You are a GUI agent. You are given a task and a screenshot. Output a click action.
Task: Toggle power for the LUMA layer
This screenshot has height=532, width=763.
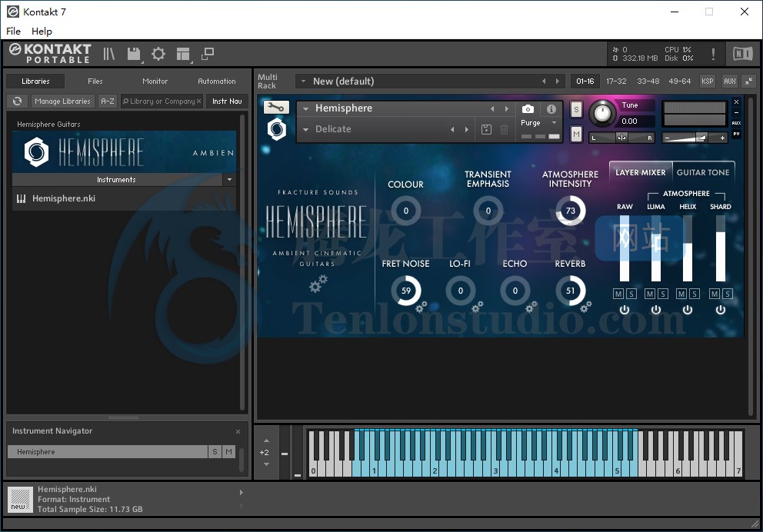(656, 310)
